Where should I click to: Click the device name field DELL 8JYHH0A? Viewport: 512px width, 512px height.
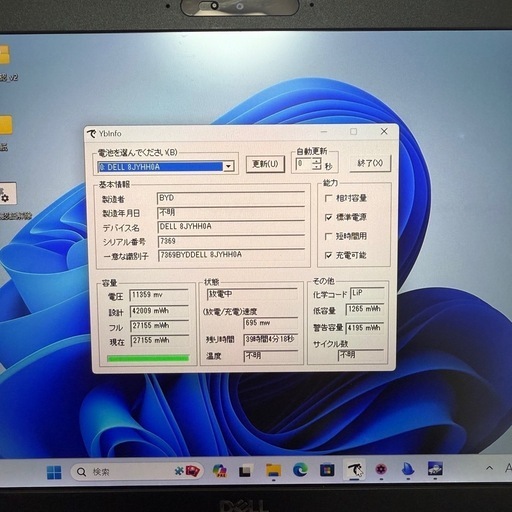(231, 227)
